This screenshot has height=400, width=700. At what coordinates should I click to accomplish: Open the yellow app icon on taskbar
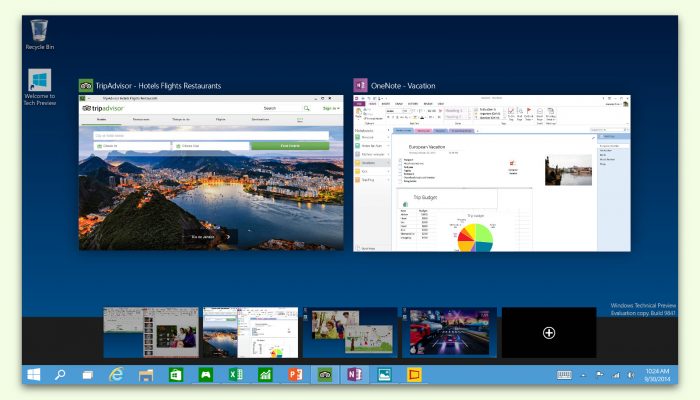(414, 375)
